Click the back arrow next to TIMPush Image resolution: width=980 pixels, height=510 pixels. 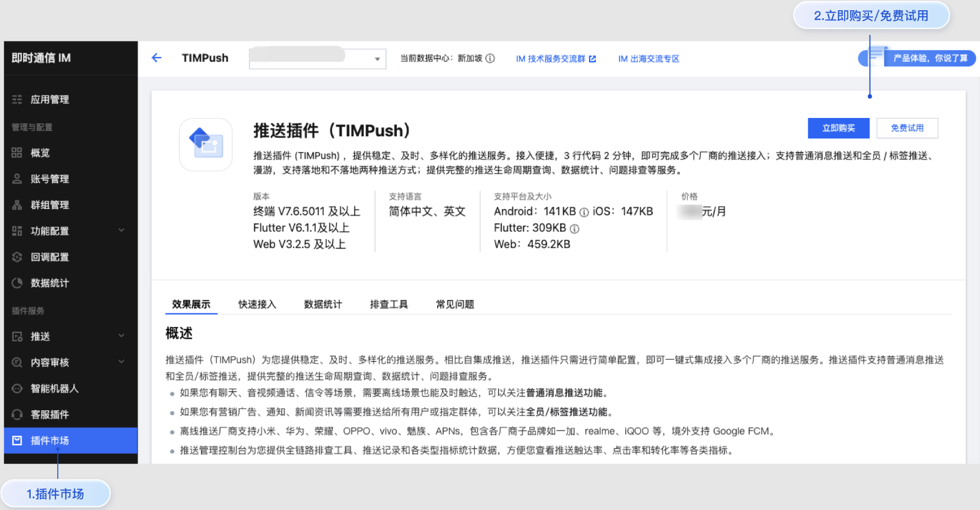[156, 58]
